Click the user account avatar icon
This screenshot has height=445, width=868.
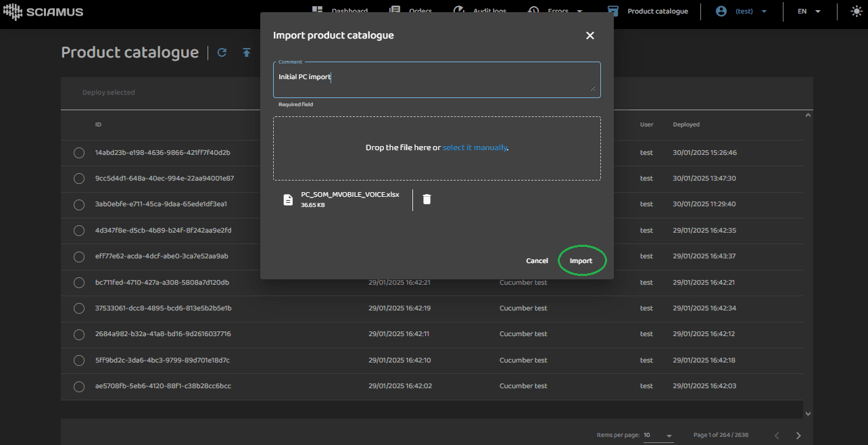tap(721, 11)
